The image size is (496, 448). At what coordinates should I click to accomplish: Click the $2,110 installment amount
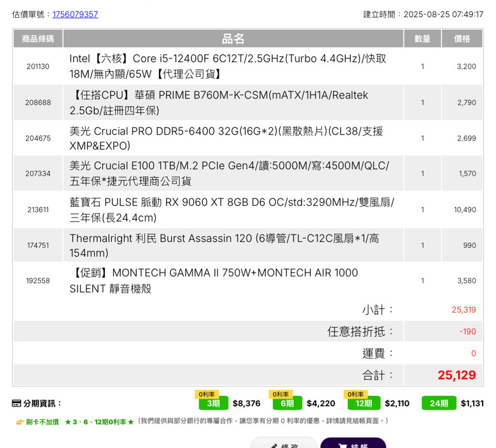coord(397,404)
